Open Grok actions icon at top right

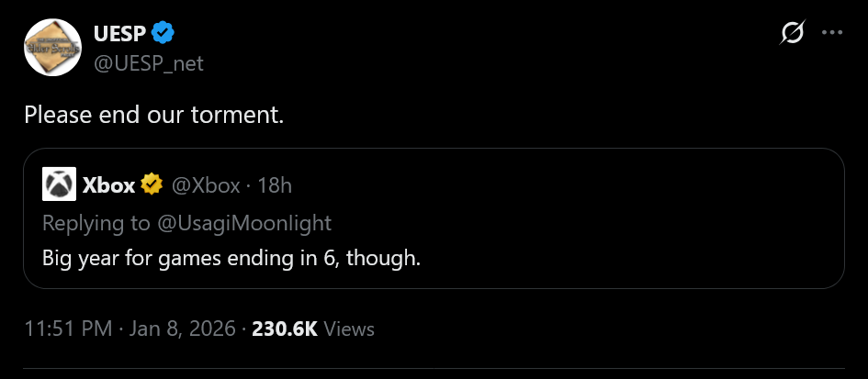click(x=790, y=34)
